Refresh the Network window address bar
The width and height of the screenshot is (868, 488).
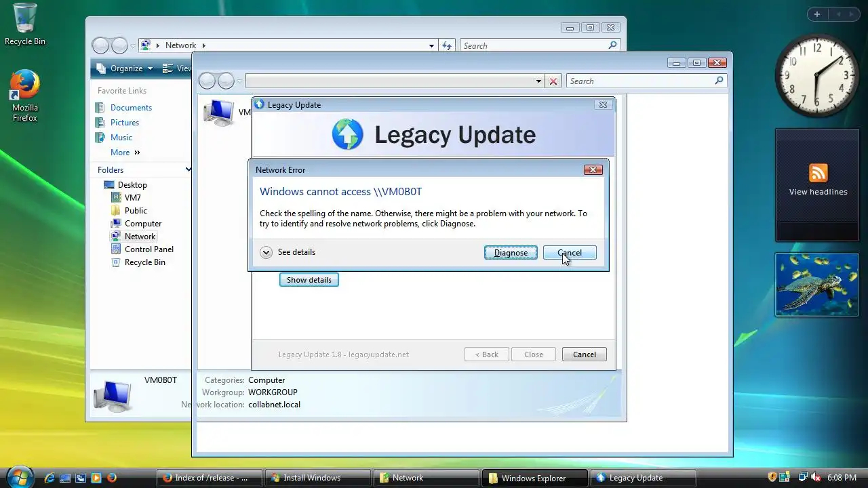click(446, 45)
